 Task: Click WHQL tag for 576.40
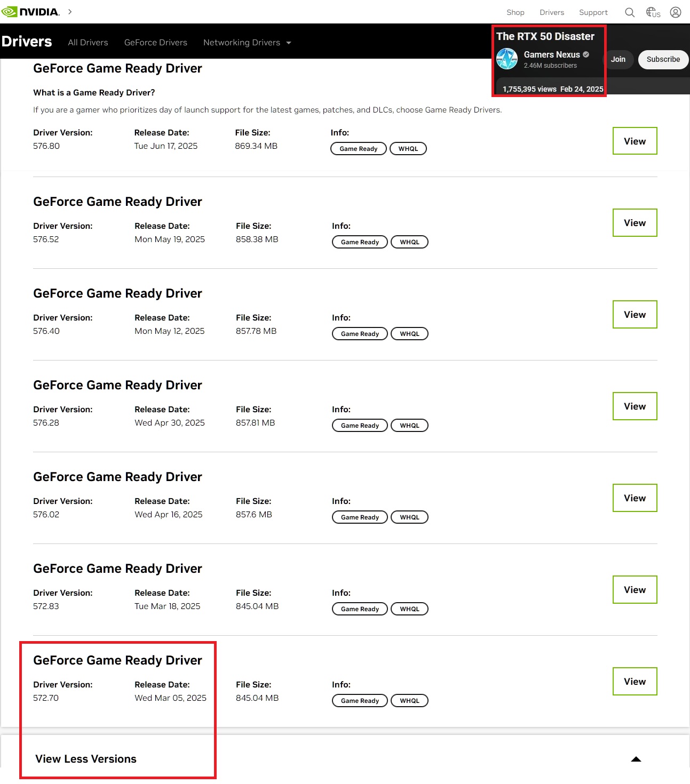click(x=409, y=334)
